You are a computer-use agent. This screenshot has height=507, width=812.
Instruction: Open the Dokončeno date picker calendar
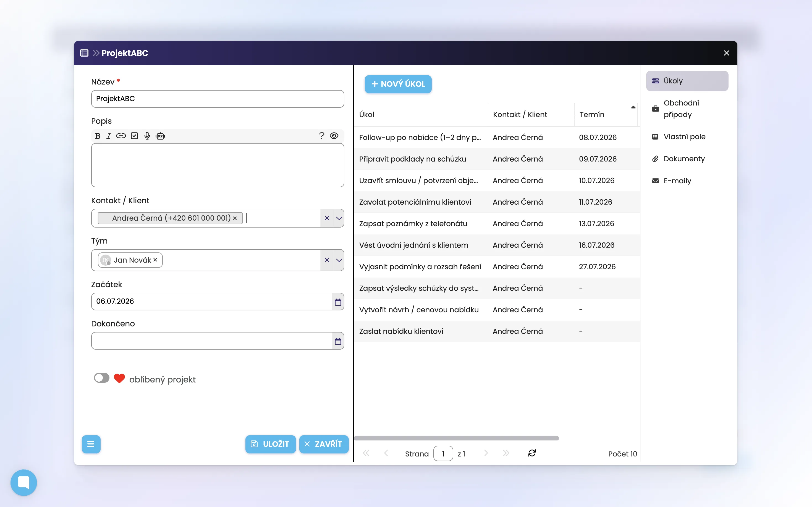coord(338,341)
